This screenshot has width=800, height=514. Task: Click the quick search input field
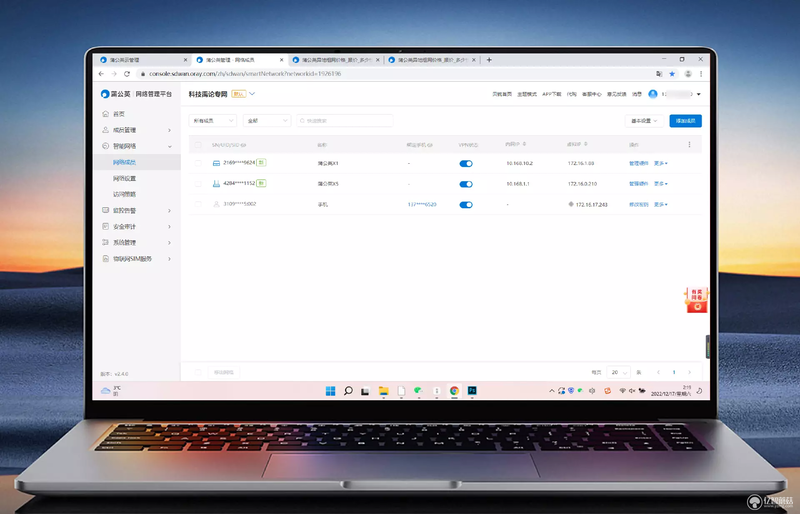click(345, 121)
